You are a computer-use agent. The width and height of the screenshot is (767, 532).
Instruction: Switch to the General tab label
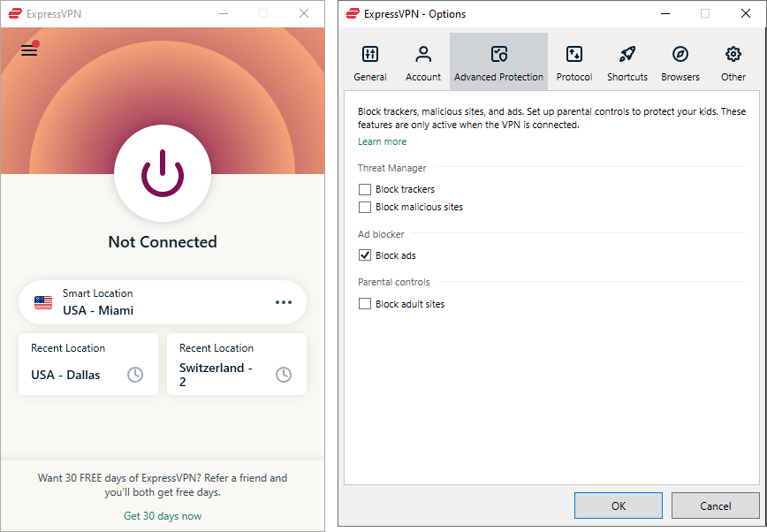point(369,77)
